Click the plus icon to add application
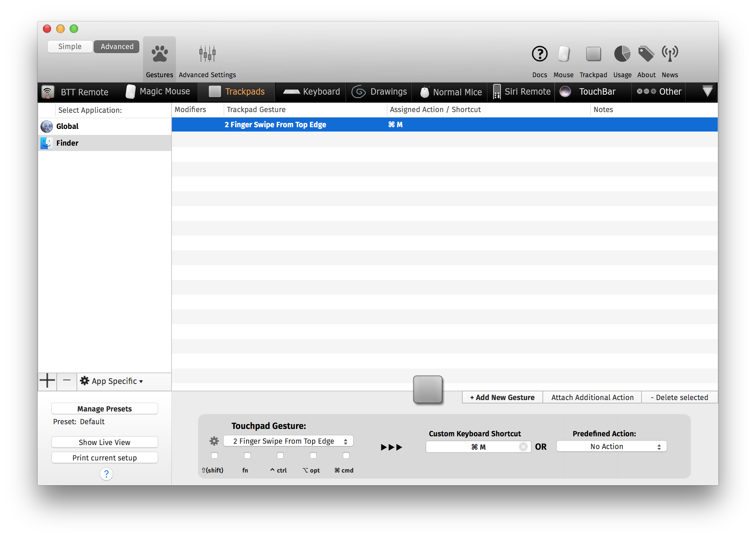This screenshot has width=756, height=539. 47,381
